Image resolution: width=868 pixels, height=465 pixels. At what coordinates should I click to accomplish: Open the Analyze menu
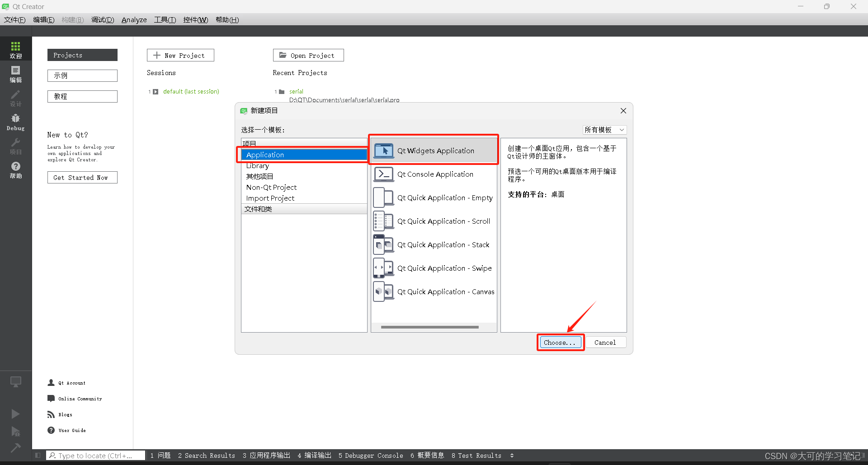134,19
